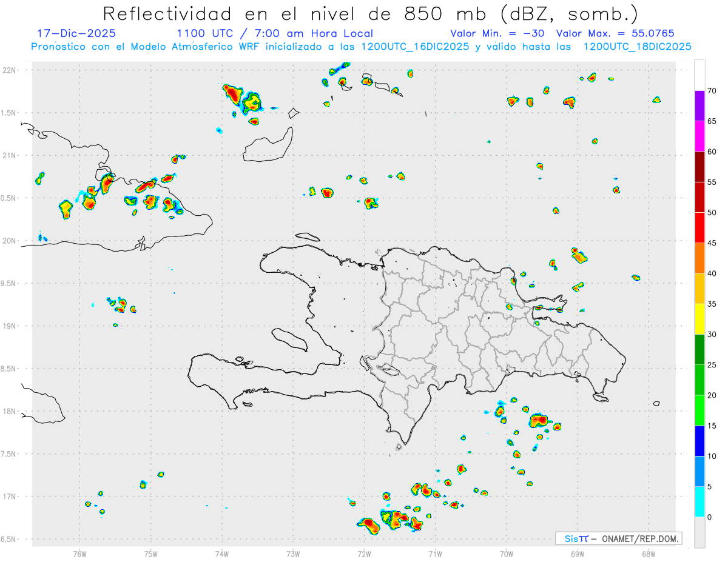The width and height of the screenshot is (728, 562).
Task: Click the '68W' longitude axis label
Action: 649,554
